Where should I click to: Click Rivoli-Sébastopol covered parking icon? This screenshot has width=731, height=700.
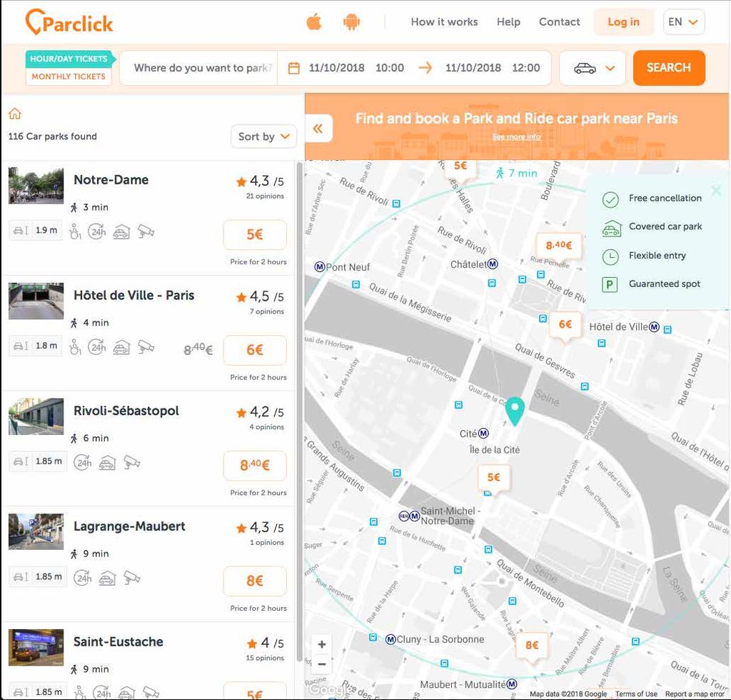coord(107,463)
